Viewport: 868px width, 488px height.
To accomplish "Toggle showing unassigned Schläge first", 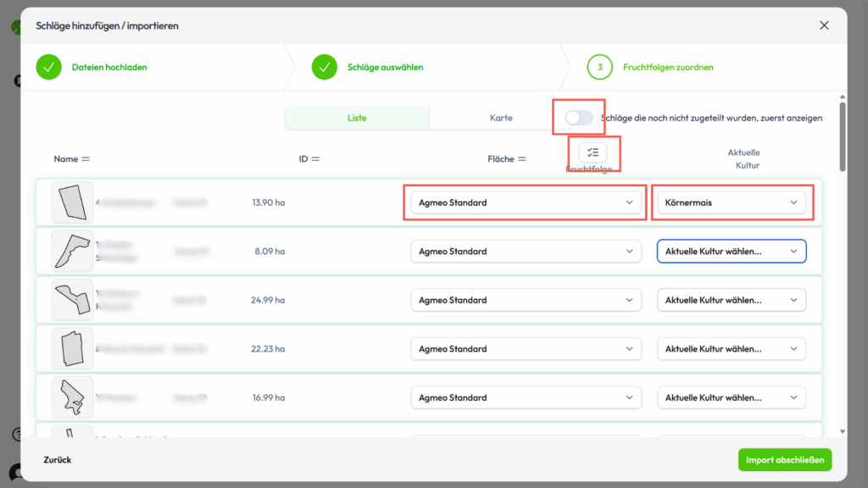I will [x=579, y=118].
